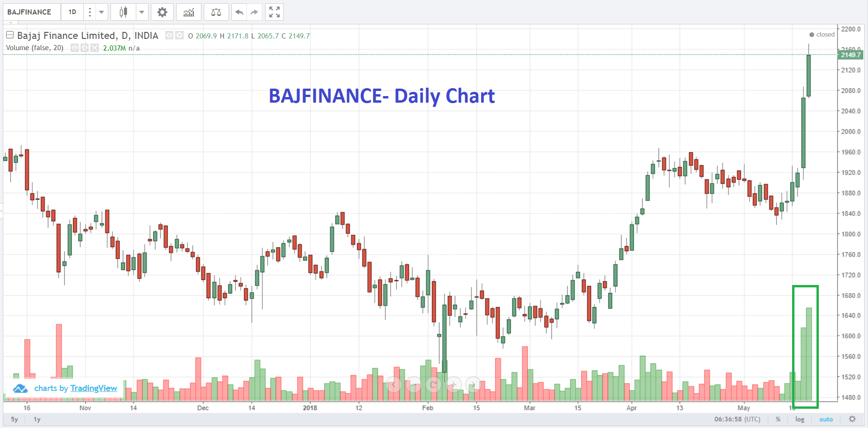
Task: Click the 1480.0 price axis label
Action: (x=851, y=398)
